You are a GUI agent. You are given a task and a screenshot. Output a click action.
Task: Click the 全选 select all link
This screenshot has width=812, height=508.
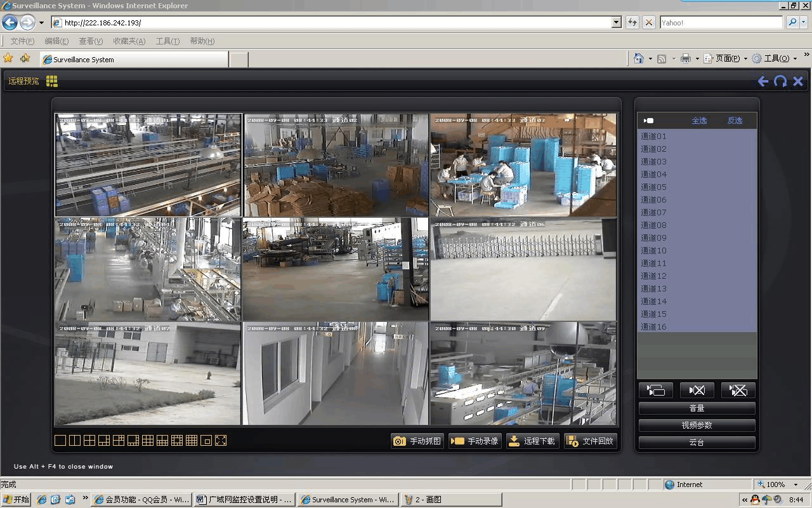699,121
